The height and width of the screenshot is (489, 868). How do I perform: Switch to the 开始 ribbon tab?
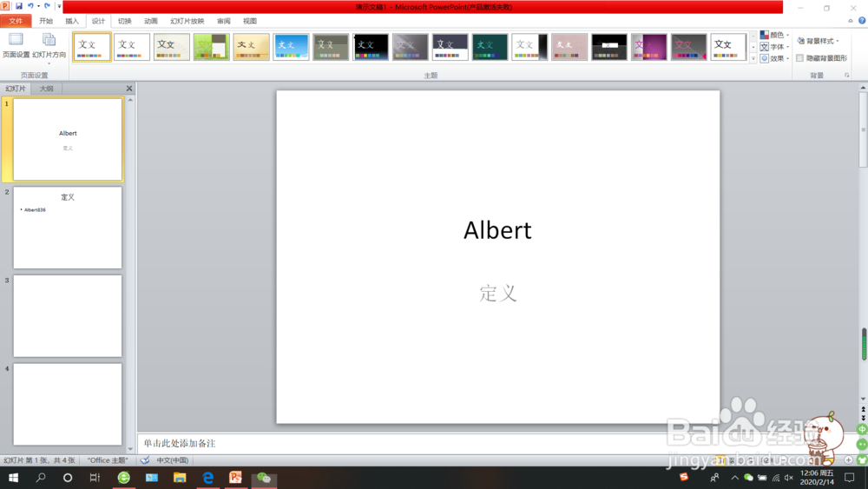(x=46, y=21)
